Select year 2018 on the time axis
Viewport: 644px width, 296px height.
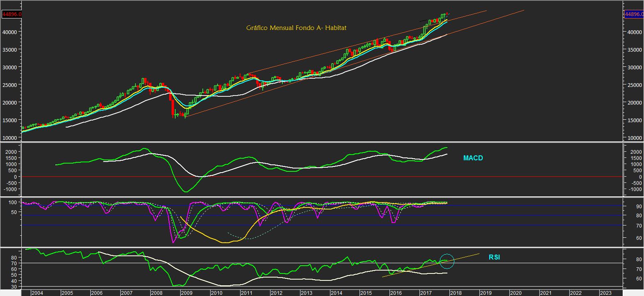coord(456,293)
